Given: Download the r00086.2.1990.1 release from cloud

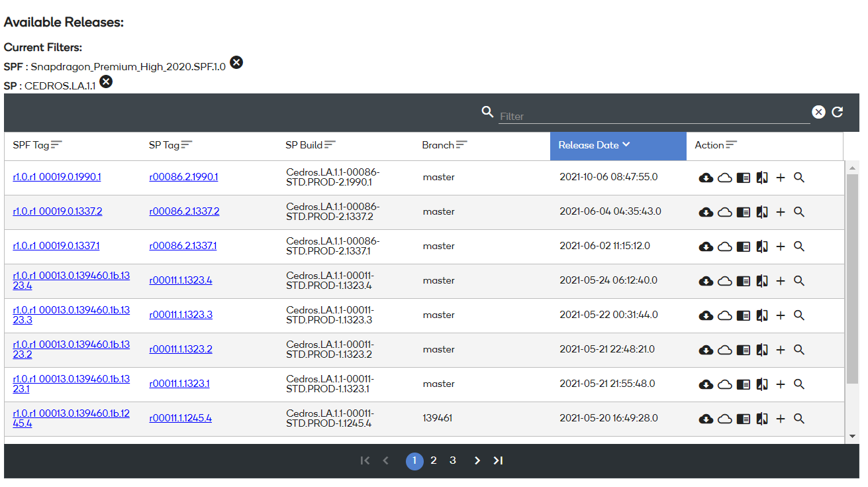Looking at the screenshot, I should (706, 178).
